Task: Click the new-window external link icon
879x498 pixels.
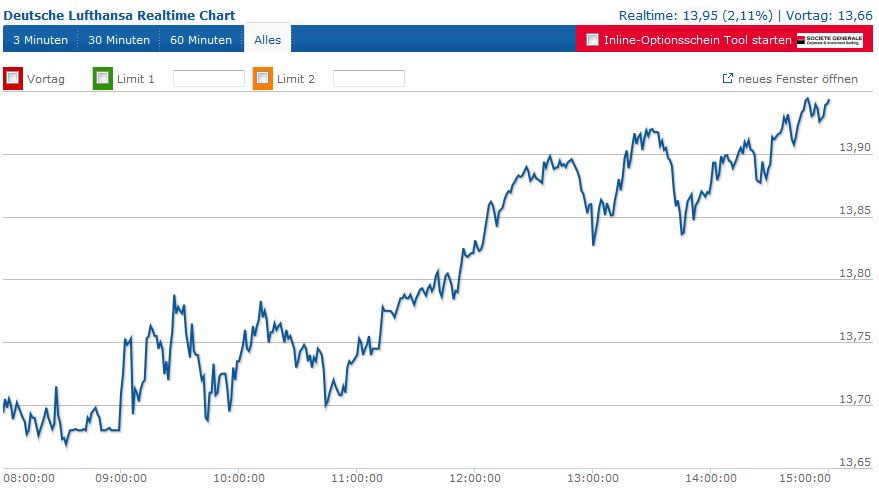Action: pyautogui.click(x=727, y=78)
